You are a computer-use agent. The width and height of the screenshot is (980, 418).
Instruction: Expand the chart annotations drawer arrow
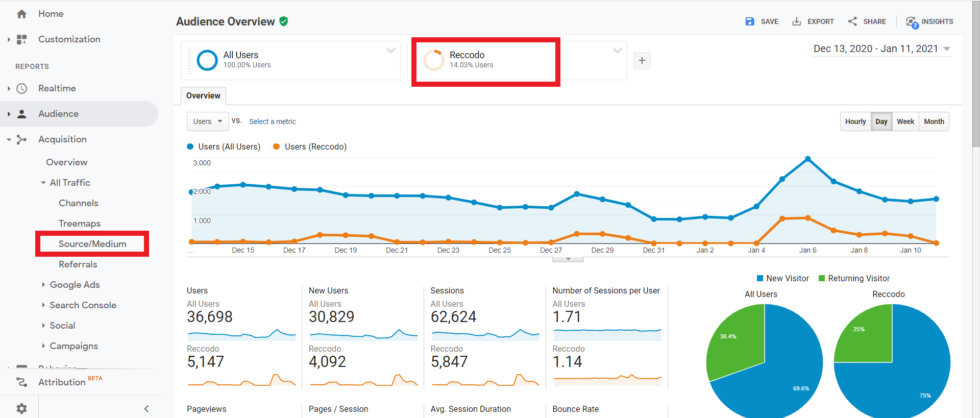(x=568, y=259)
